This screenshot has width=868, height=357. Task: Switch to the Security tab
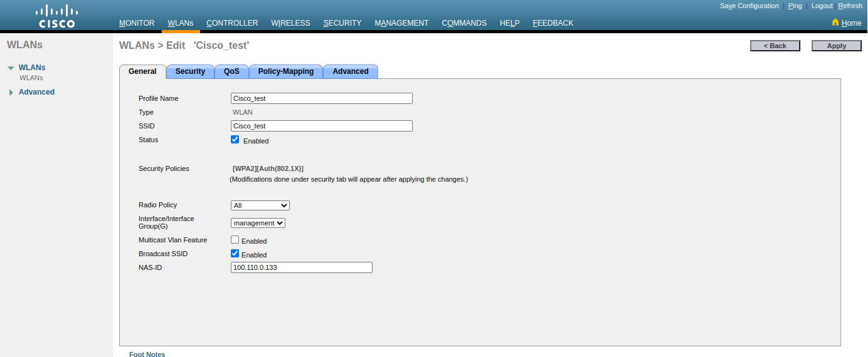click(x=190, y=71)
